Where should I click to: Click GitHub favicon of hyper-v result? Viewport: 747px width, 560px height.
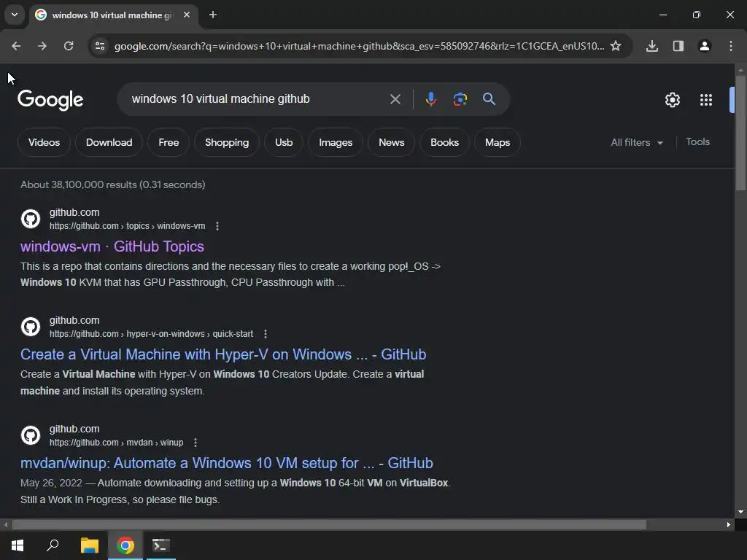pyautogui.click(x=31, y=327)
